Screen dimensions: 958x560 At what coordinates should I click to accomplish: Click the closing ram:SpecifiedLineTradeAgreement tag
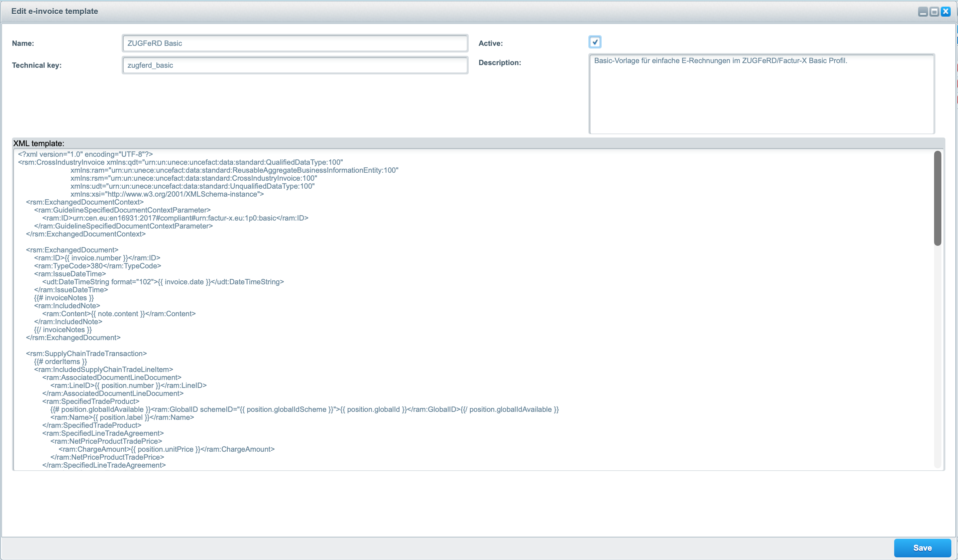click(x=104, y=465)
